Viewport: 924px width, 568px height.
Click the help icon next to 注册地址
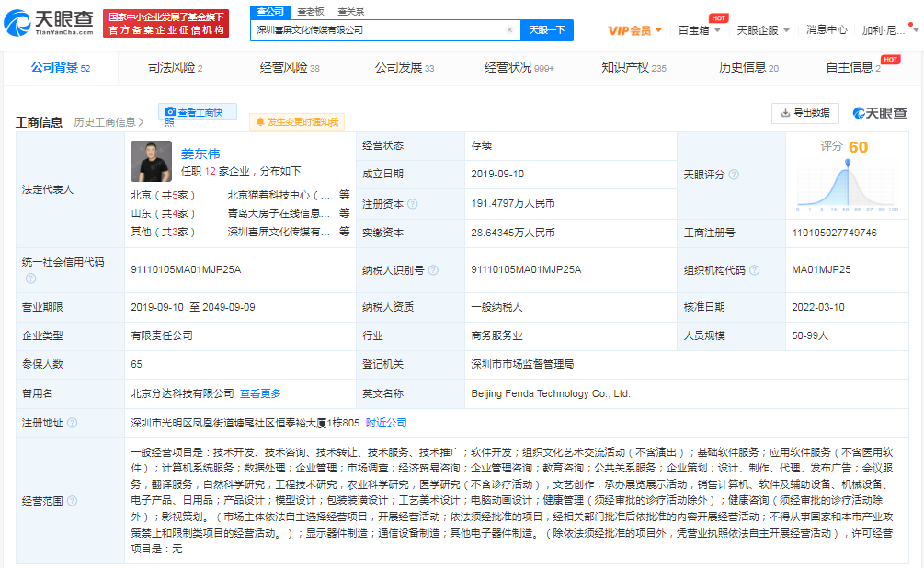pos(72,423)
